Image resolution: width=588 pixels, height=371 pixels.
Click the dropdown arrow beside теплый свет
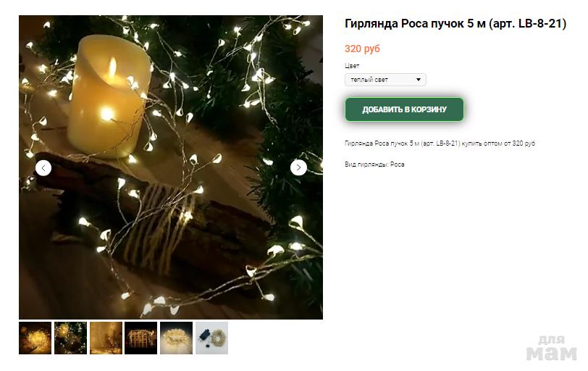[419, 80]
